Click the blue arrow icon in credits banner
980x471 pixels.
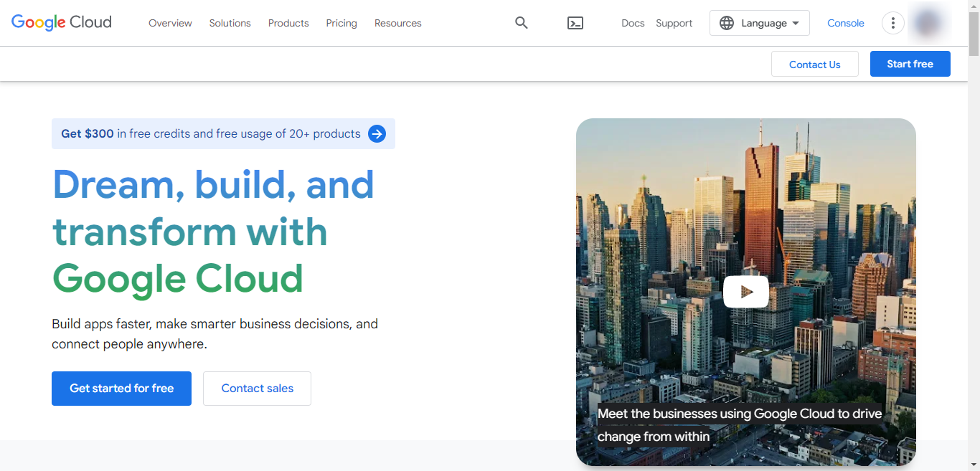coord(377,134)
